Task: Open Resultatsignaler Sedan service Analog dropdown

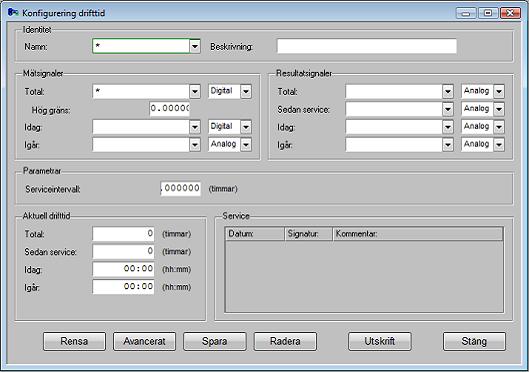Action: pyautogui.click(x=499, y=109)
